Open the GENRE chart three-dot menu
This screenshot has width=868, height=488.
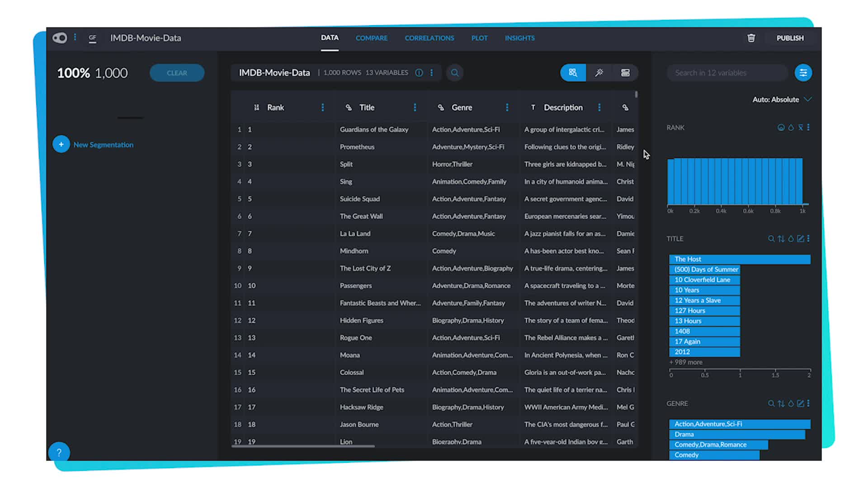[808, 404]
